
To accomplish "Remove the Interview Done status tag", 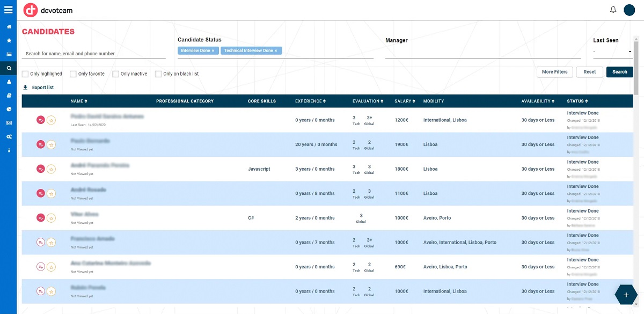I will click(x=213, y=50).
